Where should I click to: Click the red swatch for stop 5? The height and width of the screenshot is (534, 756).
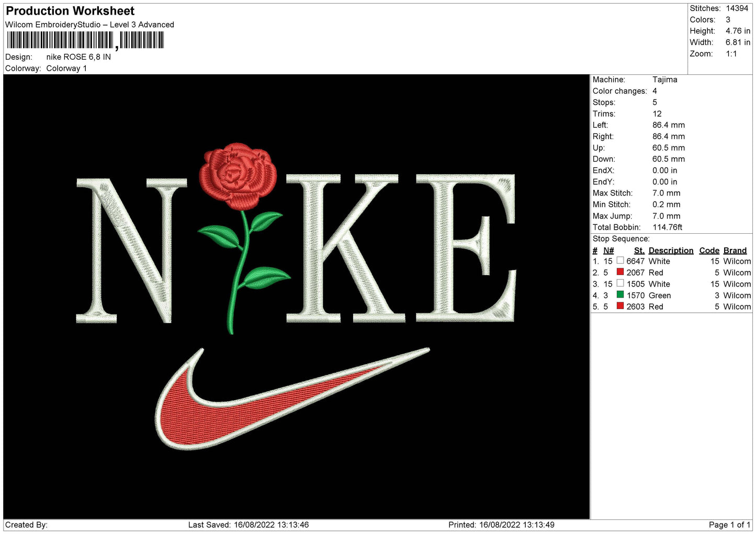coord(620,306)
